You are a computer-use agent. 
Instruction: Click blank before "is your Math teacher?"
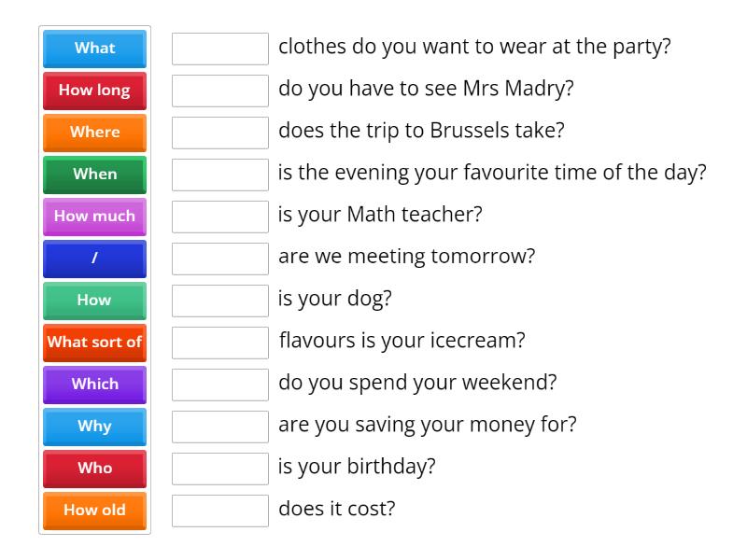[220, 217]
